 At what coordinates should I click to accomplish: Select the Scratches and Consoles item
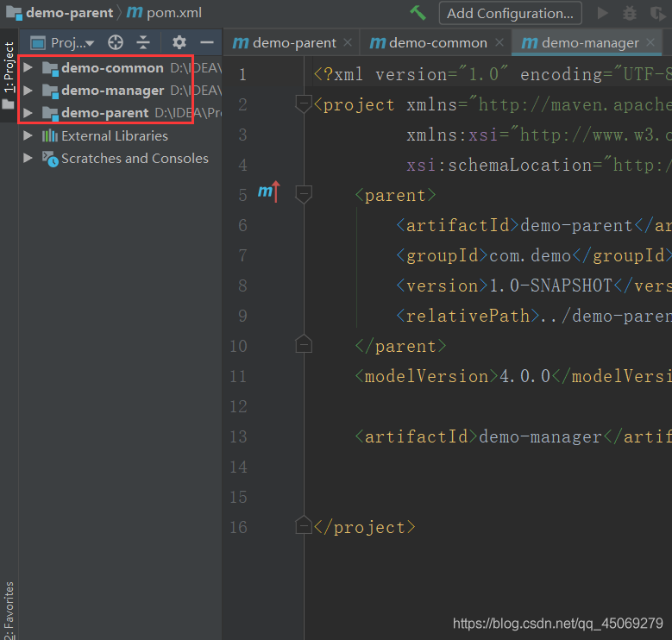(135, 158)
